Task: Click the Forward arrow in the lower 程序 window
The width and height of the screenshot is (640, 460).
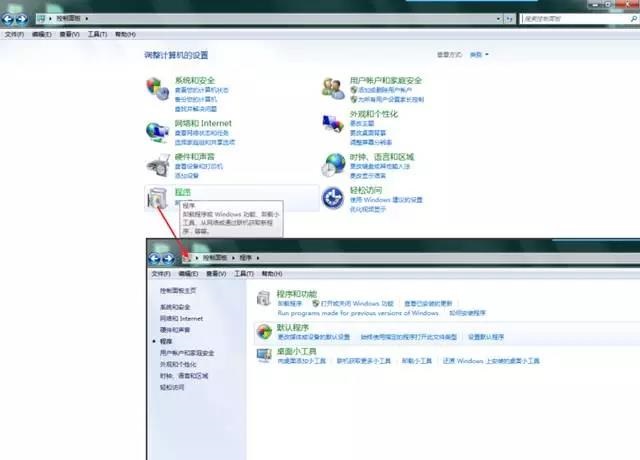Action: [168, 258]
